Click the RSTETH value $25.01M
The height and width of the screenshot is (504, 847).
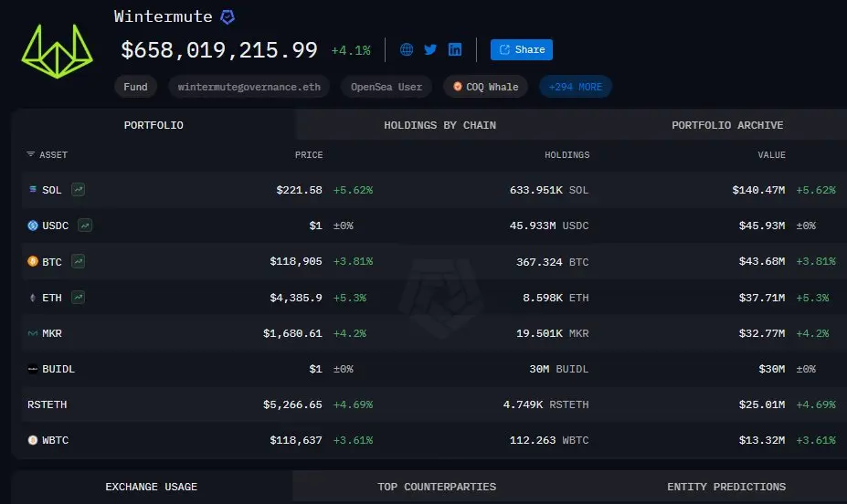coord(762,404)
